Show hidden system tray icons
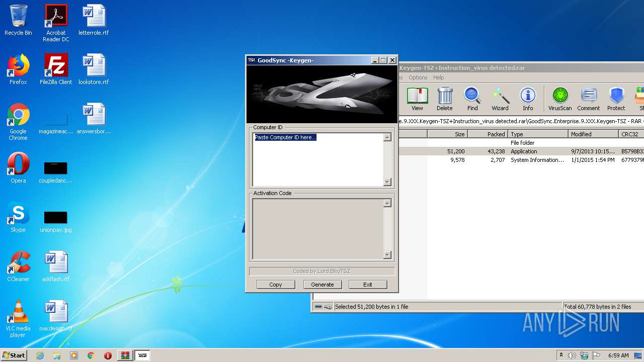This screenshot has width=644, height=362. [561, 355]
